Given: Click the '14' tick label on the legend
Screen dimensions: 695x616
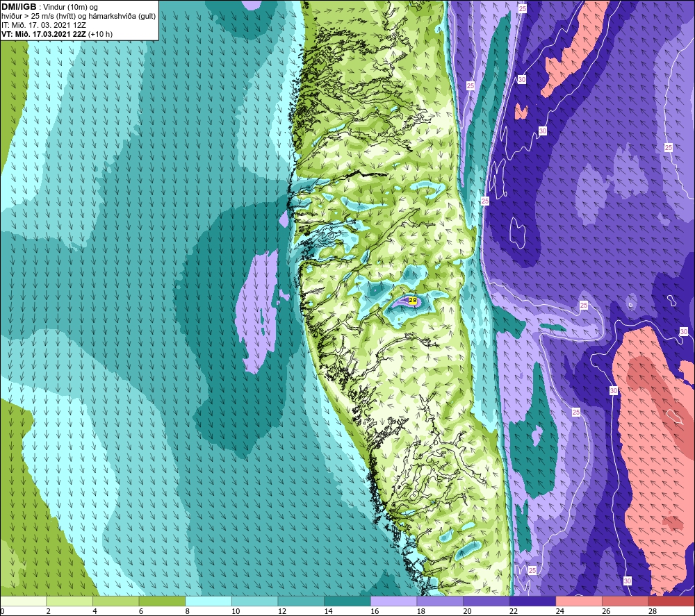Looking at the screenshot, I should coord(328,611).
